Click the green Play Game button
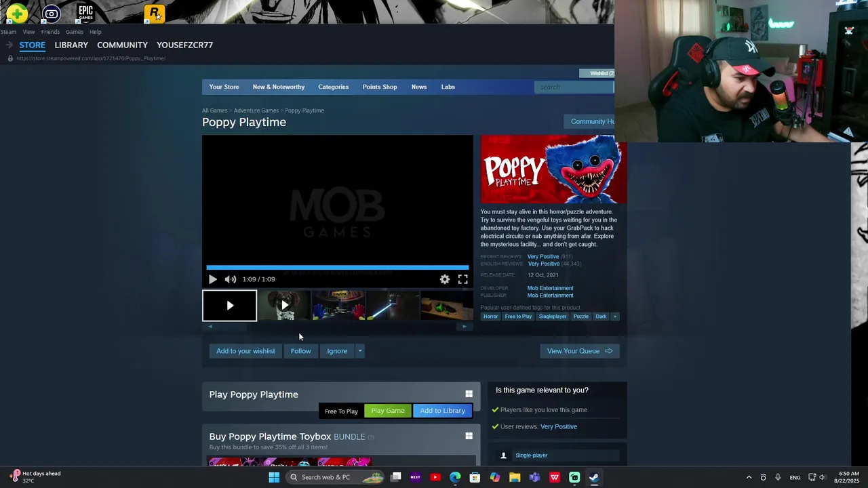The height and width of the screenshot is (488, 868). [x=388, y=411]
